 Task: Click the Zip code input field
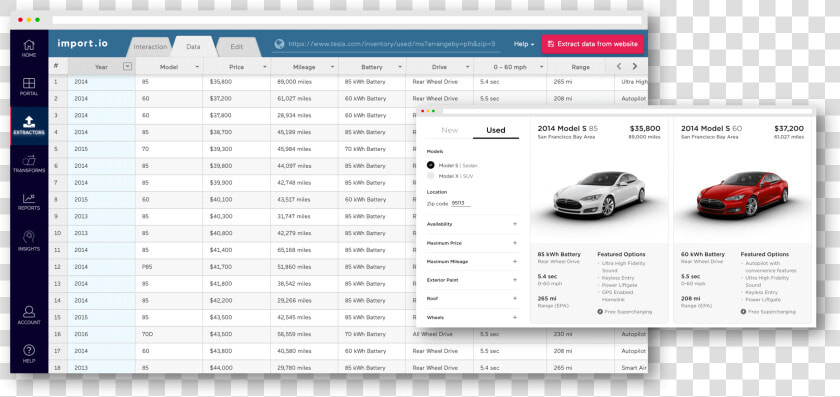click(x=461, y=204)
